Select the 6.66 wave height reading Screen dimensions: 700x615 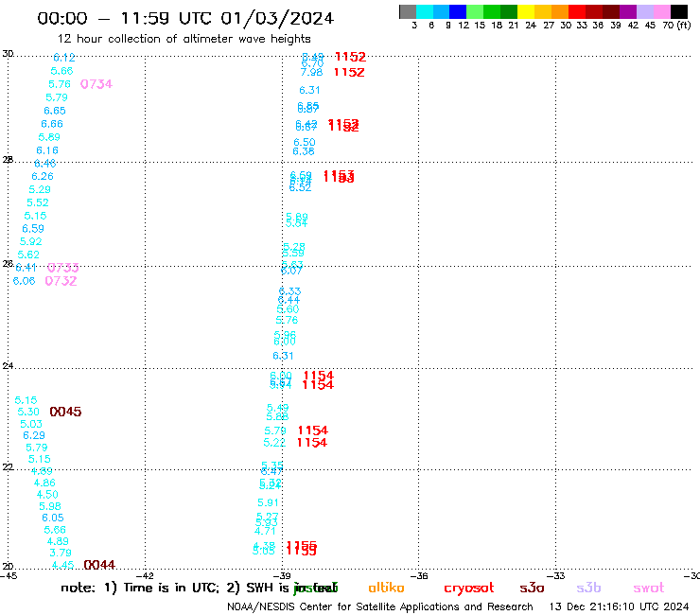[x=52, y=124]
